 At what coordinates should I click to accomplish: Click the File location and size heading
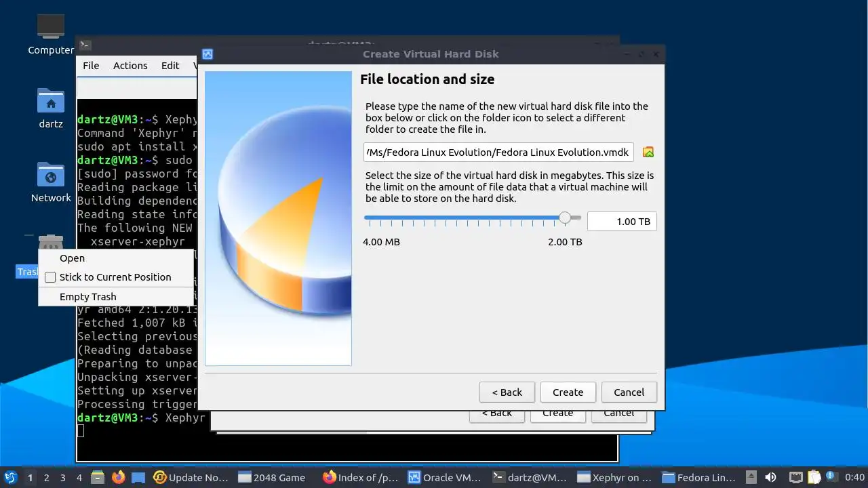427,79
